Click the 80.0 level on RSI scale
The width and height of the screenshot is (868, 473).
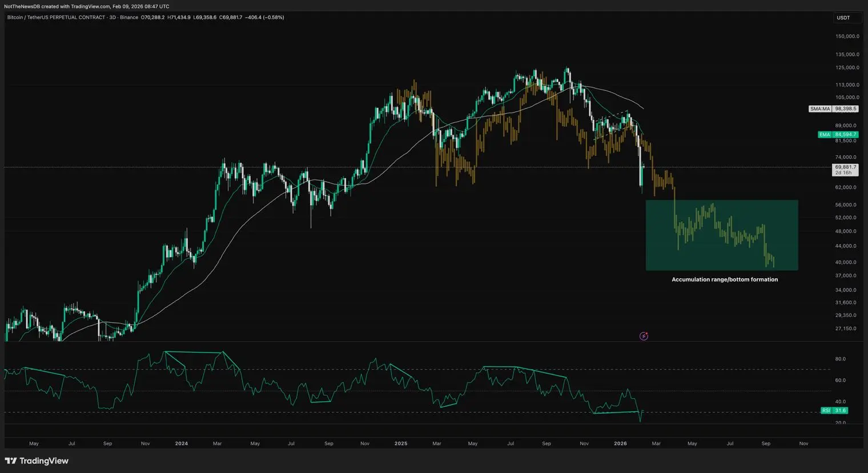pyautogui.click(x=840, y=359)
